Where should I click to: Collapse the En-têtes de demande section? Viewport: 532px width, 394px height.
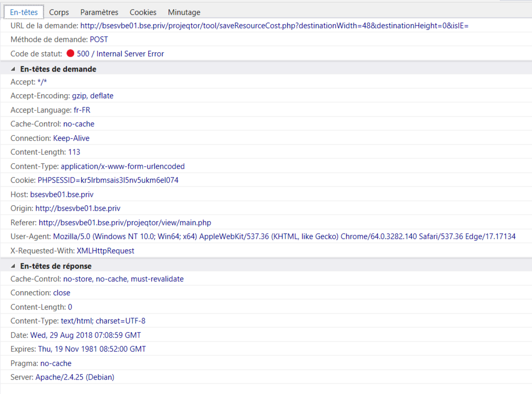click(x=13, y=69)
